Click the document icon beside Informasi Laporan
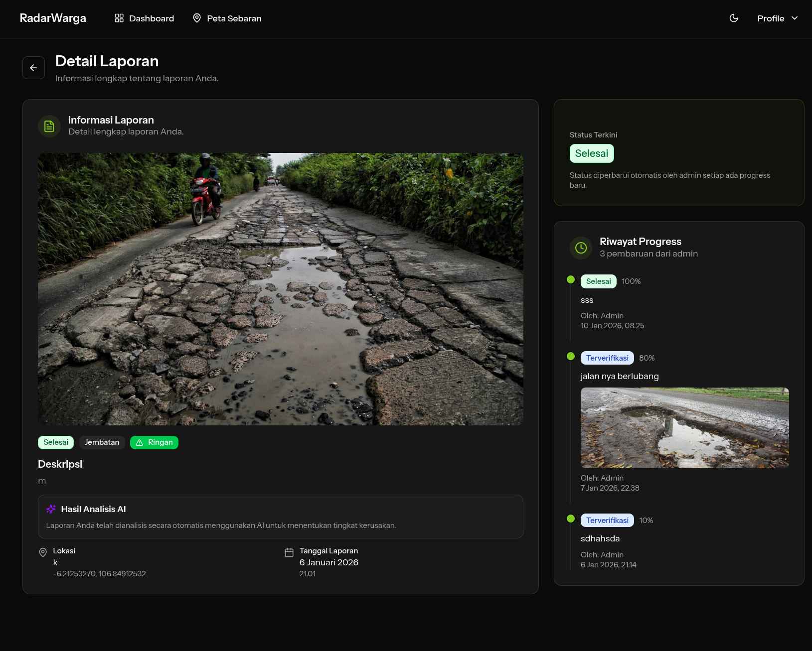The image size is (812, 651). 49,126
